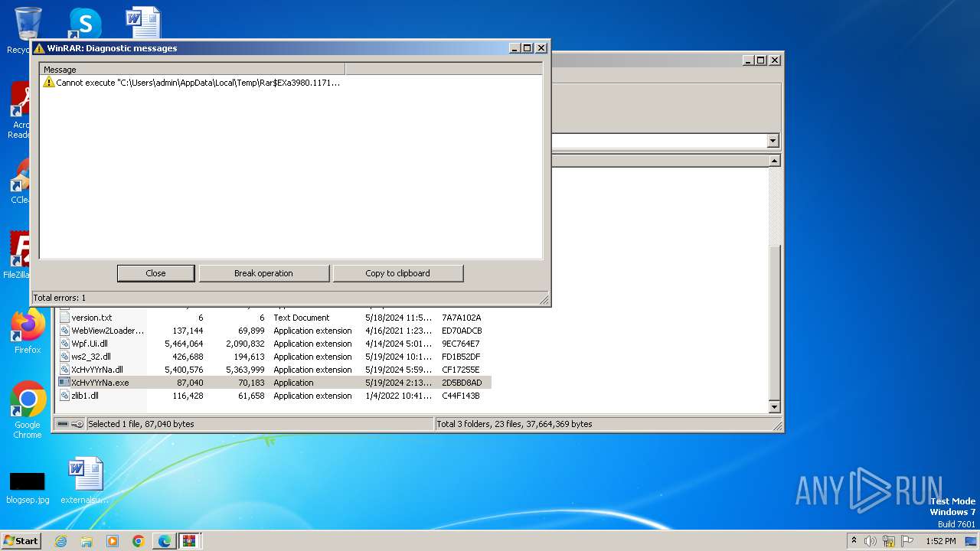This screenshot has height=551, width=980.
Task: Open Chrome from the taskbar
Action: 139,541
